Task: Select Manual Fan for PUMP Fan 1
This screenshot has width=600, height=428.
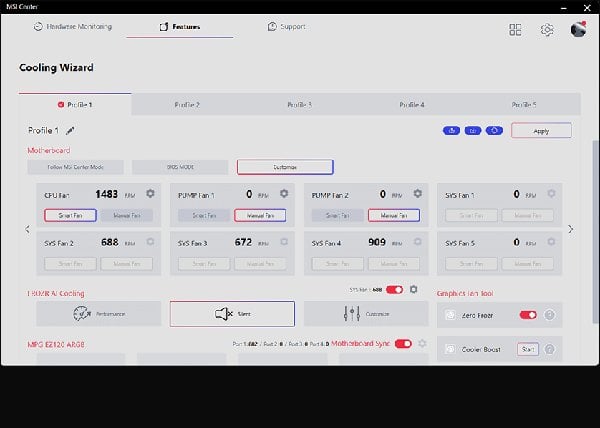Action: click(x=260, y=215)
